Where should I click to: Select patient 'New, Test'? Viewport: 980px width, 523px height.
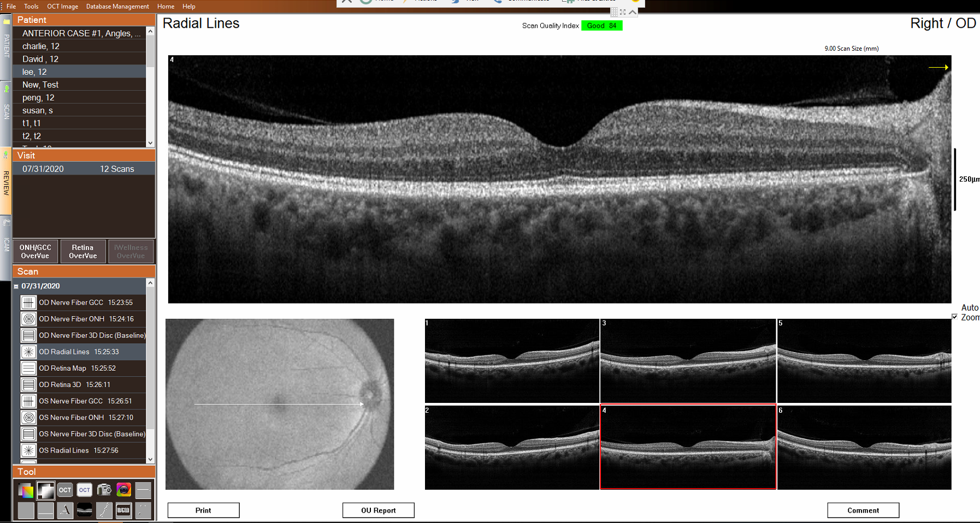click(79, 85)
